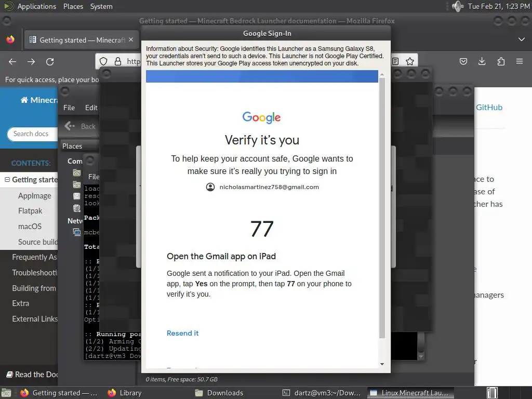Open the Extra docs entry

point(20,303)
